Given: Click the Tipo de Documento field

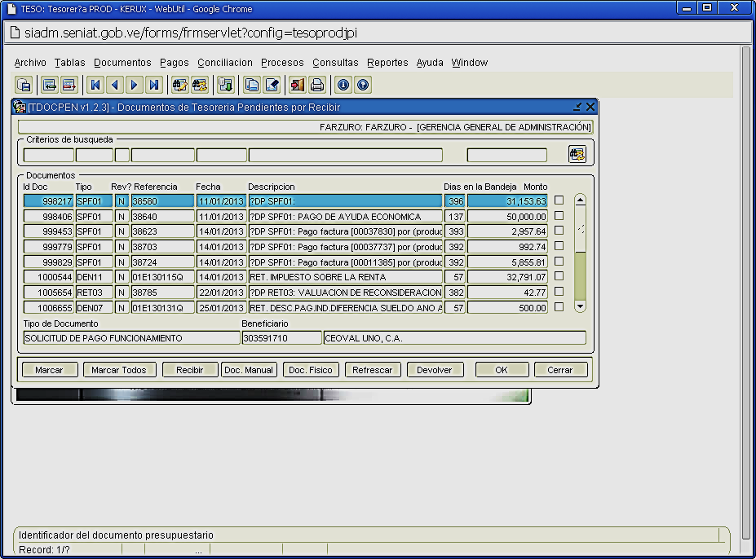Looking at the screenshot, I should click(131, 338).
